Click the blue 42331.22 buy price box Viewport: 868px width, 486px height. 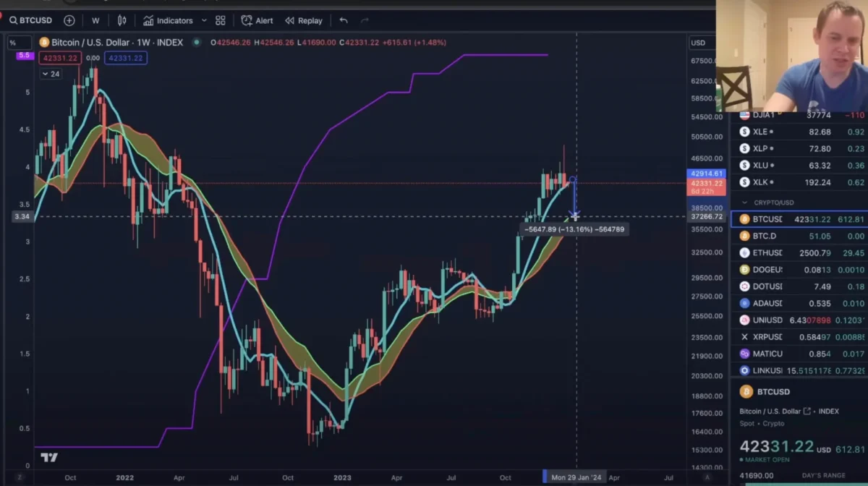click(x=126, y=58)
